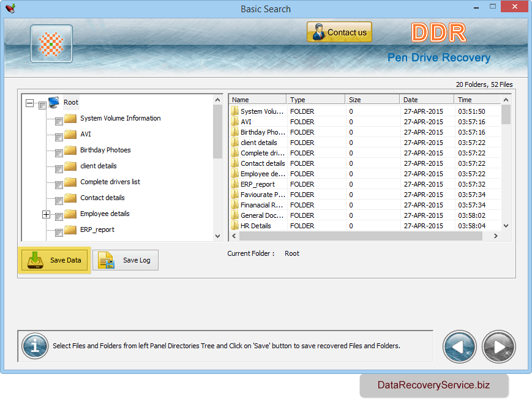Select the client details row in file list

(x=365, y=143)
